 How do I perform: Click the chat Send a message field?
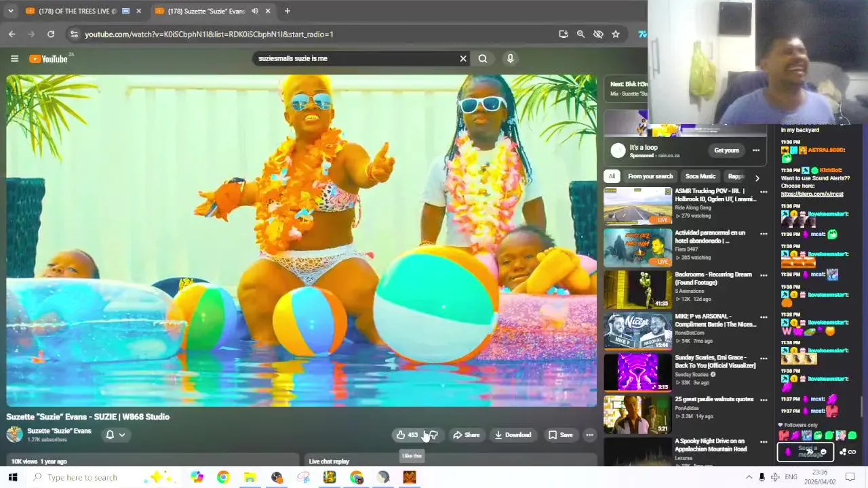pos(806,452)
